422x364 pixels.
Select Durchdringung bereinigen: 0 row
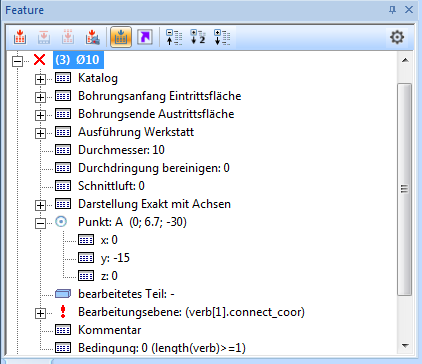point(154,168)
